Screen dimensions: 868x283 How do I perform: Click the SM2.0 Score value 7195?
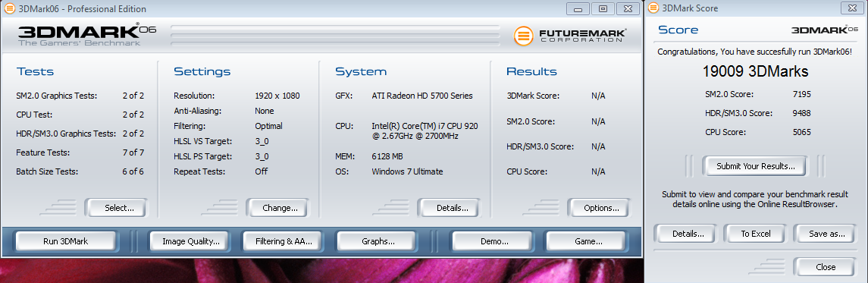801,94
